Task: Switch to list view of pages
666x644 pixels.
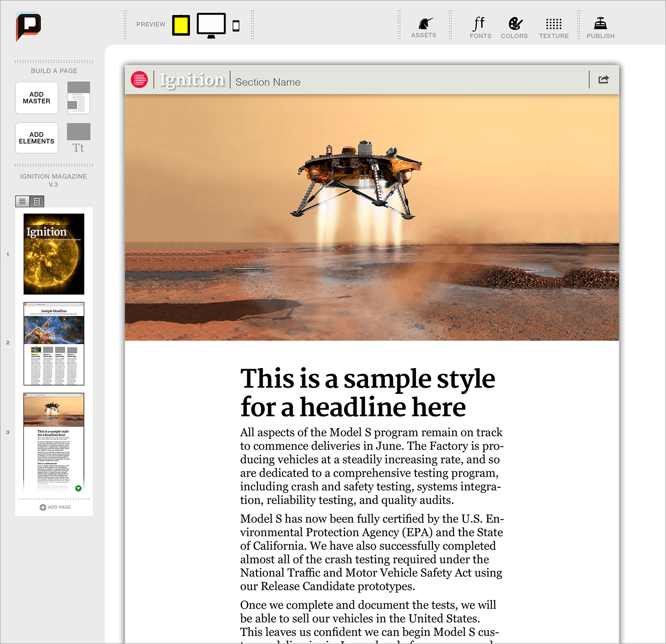Action: [23, 202]
